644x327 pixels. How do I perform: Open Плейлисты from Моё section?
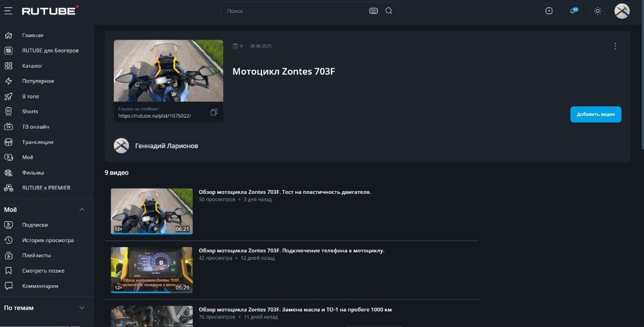tap(36, 256)
